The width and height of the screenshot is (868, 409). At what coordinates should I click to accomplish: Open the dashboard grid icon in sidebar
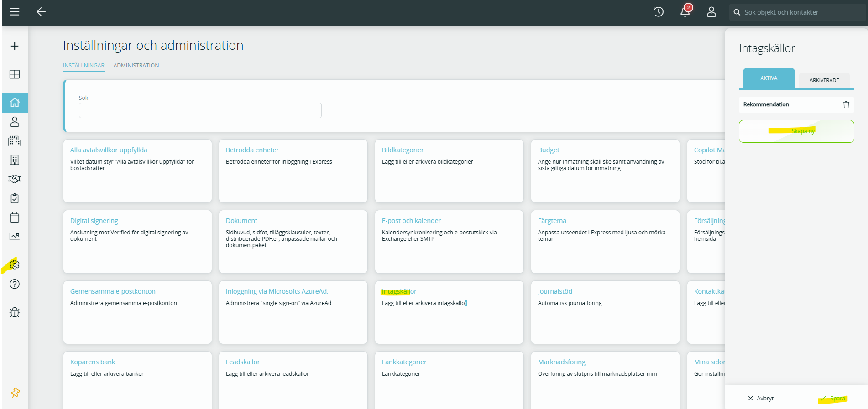pos(15,74)
